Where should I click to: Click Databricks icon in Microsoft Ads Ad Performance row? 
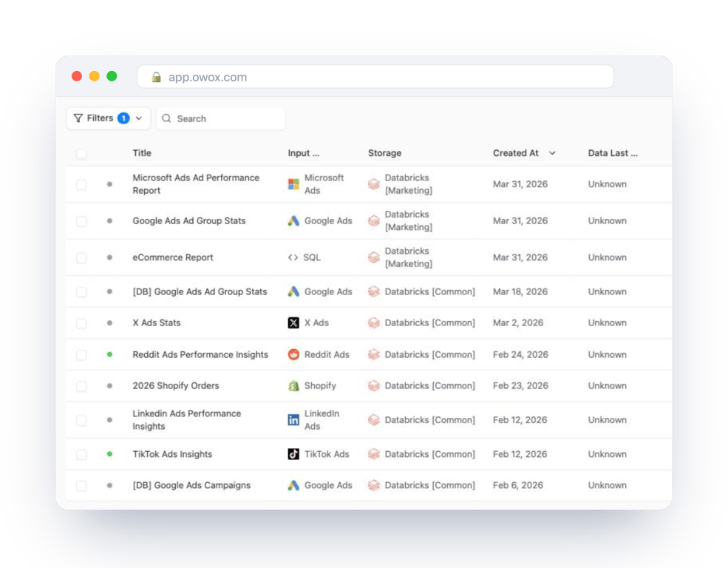[x=374, y=184]
